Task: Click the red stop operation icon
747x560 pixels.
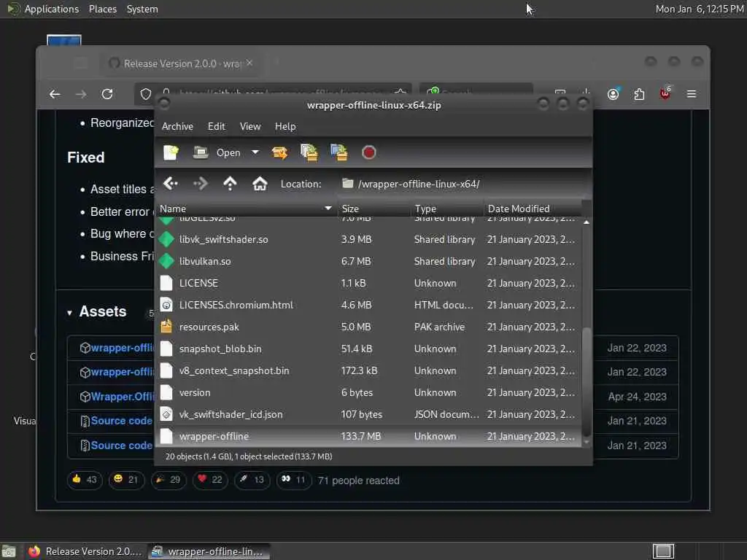Action: point(368,152)
